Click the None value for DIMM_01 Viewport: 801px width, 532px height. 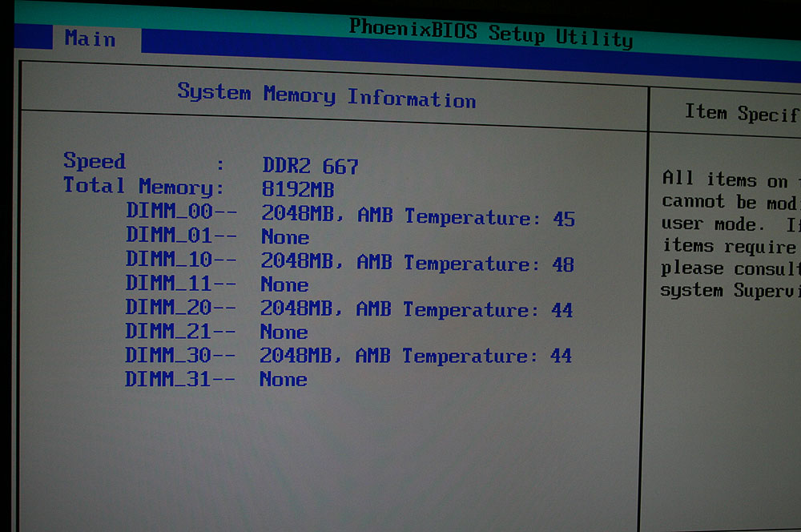pos(285,237)
